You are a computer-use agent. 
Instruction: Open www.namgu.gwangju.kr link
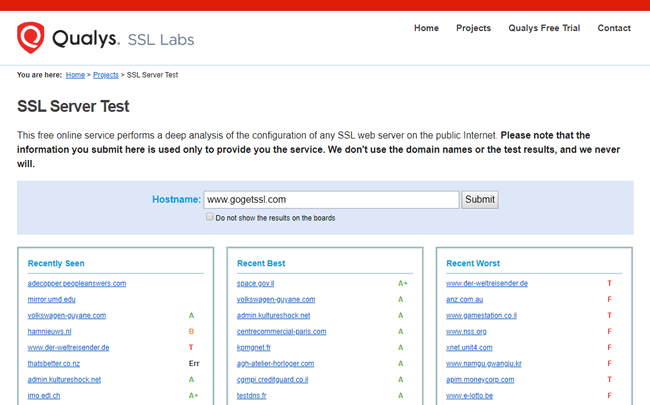[x=484, y=364]
